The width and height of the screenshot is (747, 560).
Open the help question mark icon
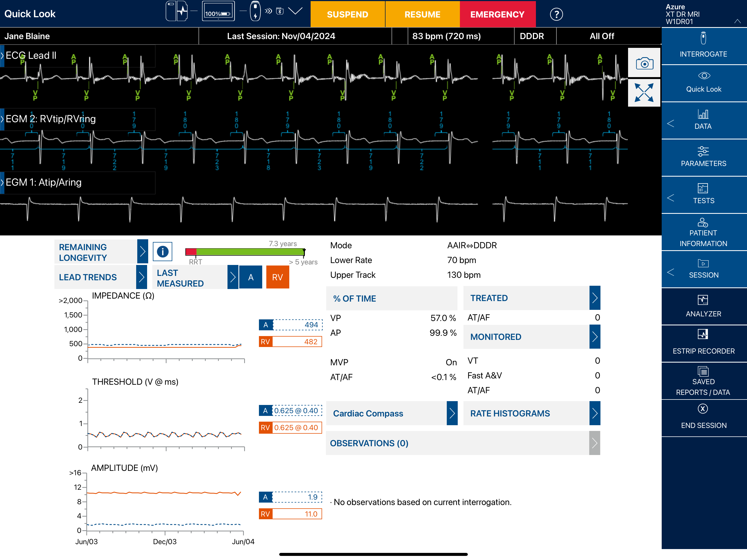[x=556, y=14]
